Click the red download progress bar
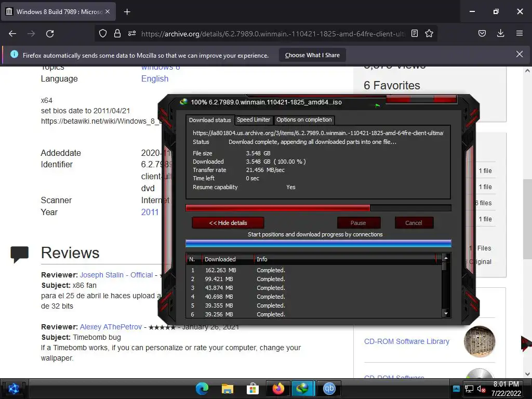Viewport: 532px width, 399px height. click(318, 208)
